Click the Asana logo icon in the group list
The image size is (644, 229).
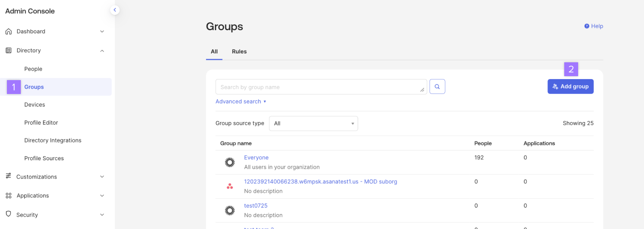230,186
